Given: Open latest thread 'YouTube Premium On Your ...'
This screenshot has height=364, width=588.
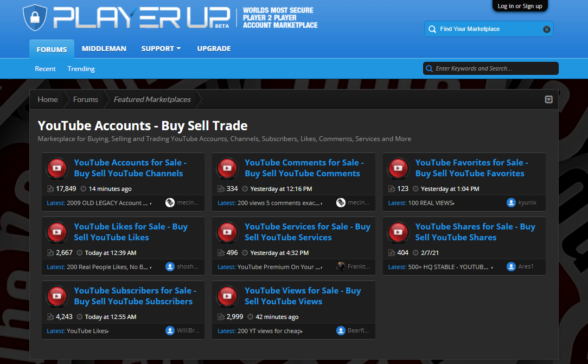Looking at the screenshot, I should point(279,267).
